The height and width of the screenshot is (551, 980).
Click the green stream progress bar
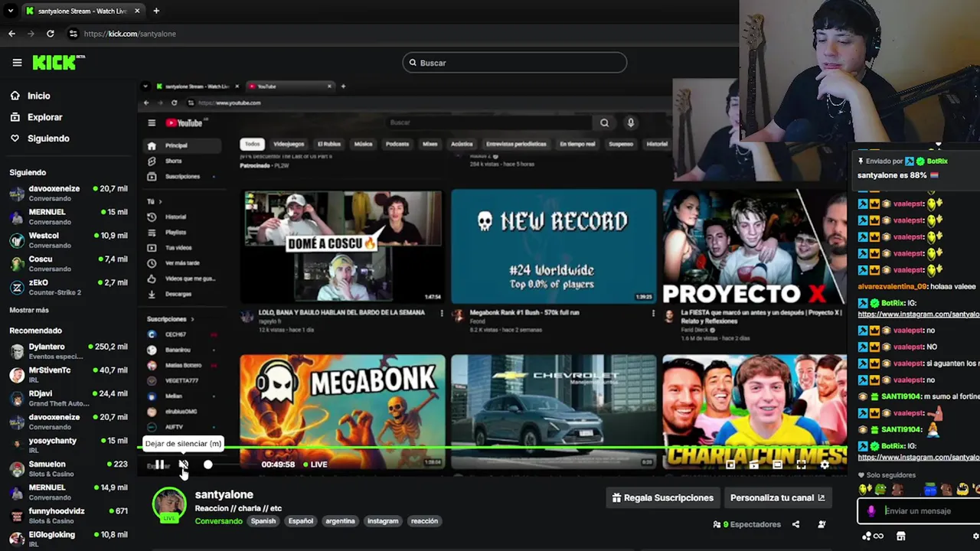pos(494,448)
